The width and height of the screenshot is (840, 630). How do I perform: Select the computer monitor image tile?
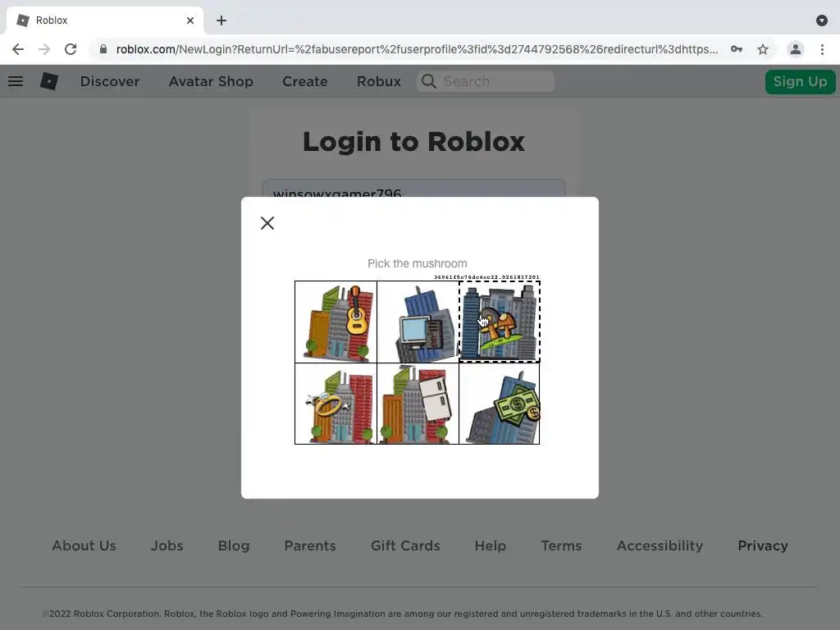[418, 322]
